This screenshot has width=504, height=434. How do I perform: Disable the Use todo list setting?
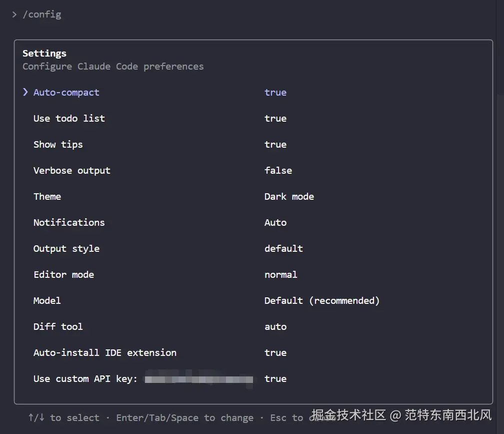point(69,118)
